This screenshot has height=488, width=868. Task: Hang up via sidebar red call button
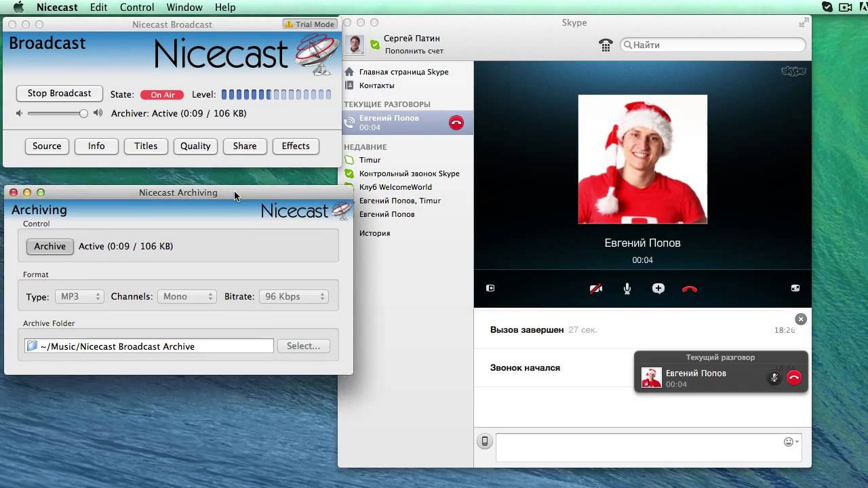456,123
